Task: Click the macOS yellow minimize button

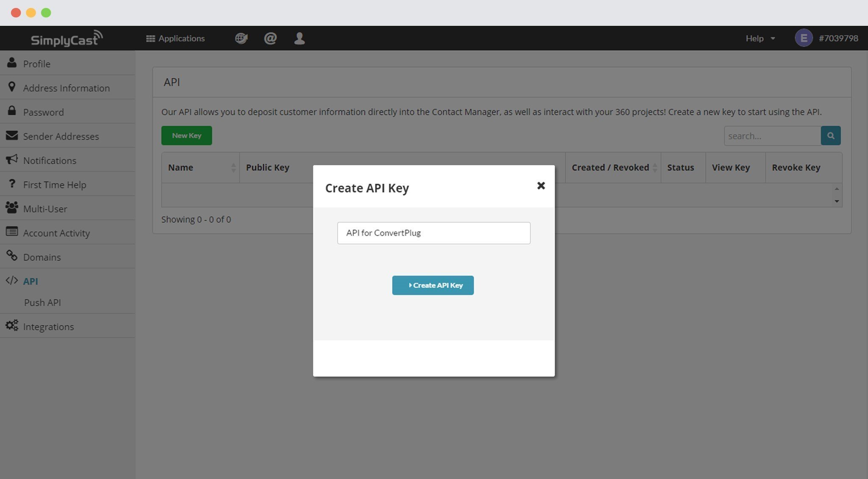Action: click(x=31, y=13)
